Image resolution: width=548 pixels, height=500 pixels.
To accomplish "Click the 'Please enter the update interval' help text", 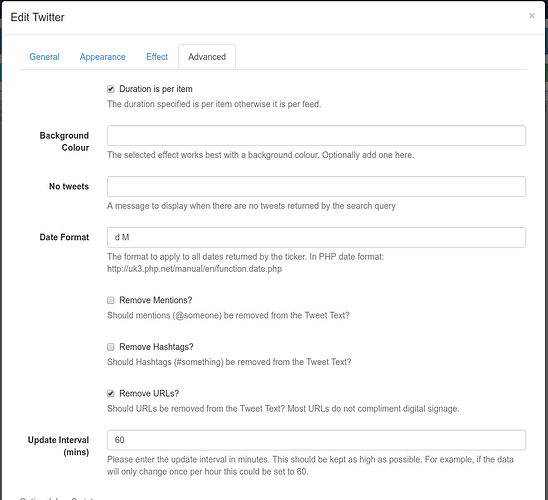I will [x=310, y=466].
